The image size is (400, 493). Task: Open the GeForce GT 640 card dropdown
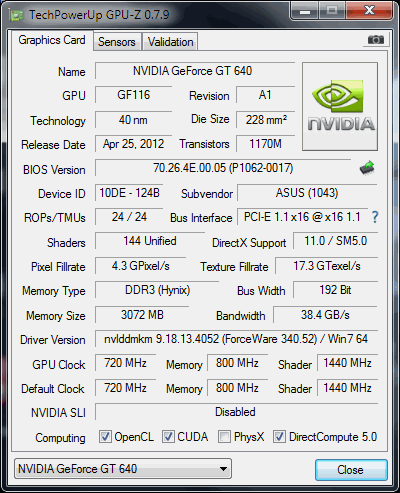click(x=123, y=469)
